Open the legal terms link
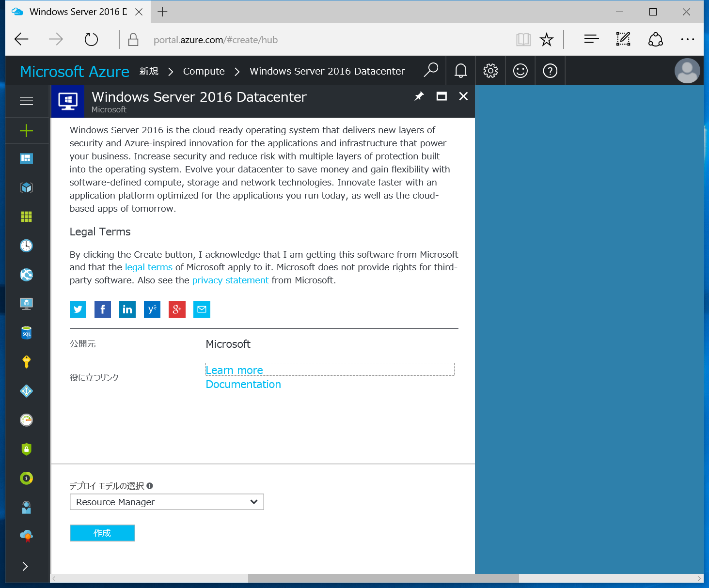Viewport: 709px width, 588px height. pyautogui.click(x=149, y=267)
